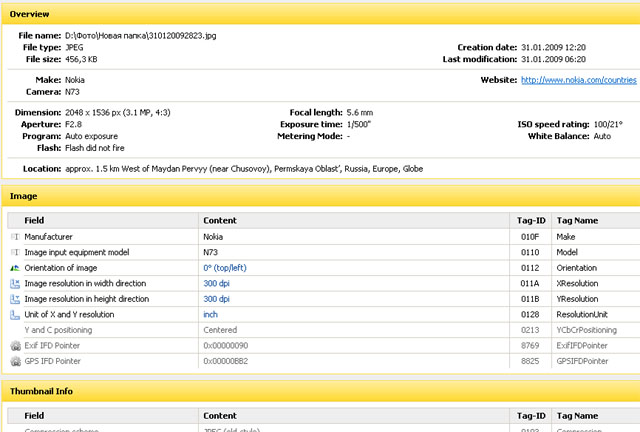Click the 300 dpi XResolution value

(217, 284)
